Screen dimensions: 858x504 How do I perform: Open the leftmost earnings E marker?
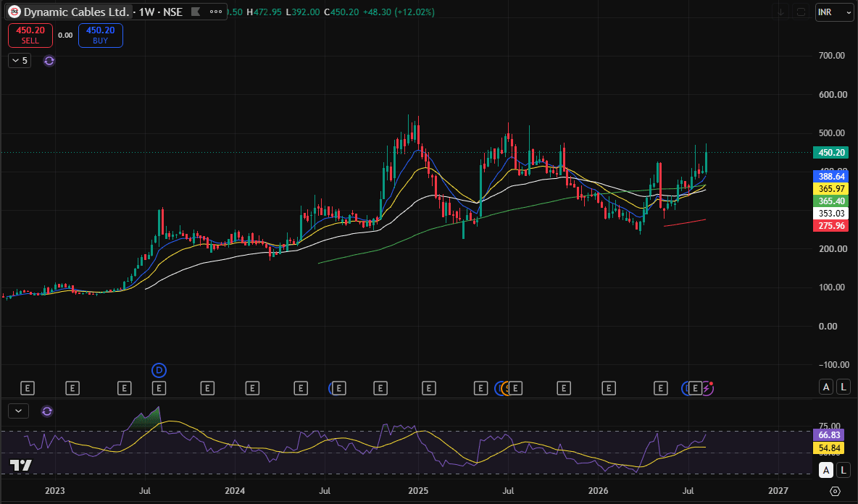pos(28,388)
